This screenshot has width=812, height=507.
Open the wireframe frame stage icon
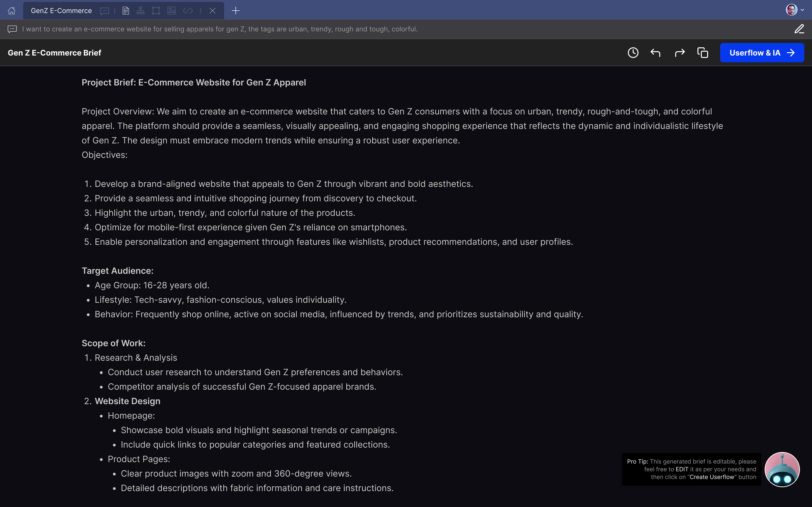point(156,11)
